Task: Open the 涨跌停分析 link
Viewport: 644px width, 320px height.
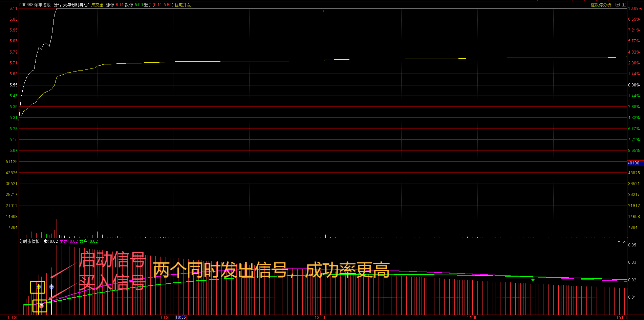Action: 601,5
